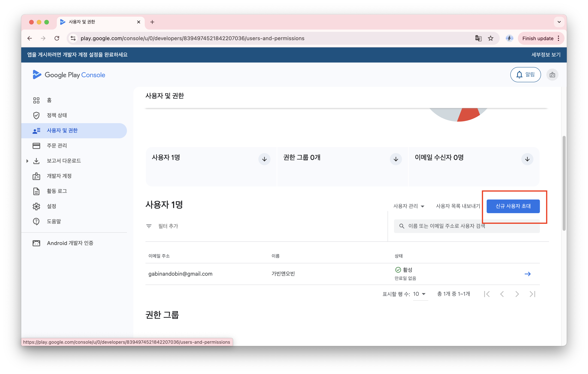View the 활동 로그 page
588x374 pixels.
click(57, 191)
